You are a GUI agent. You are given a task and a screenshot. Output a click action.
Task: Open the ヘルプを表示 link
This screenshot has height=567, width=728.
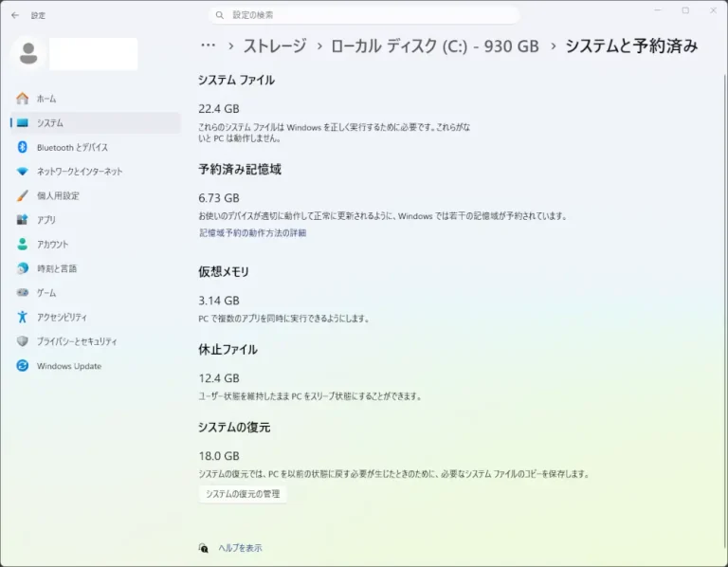240,548
